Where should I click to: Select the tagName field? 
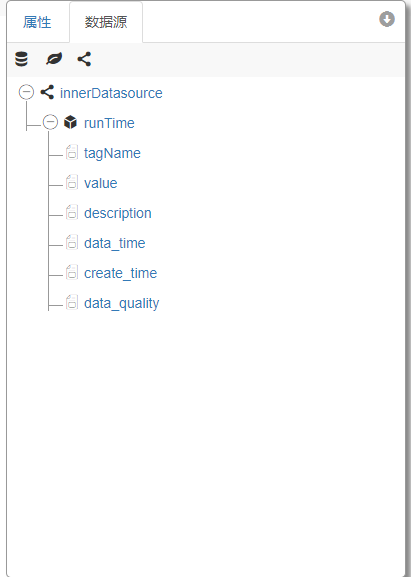coord(112,153)
